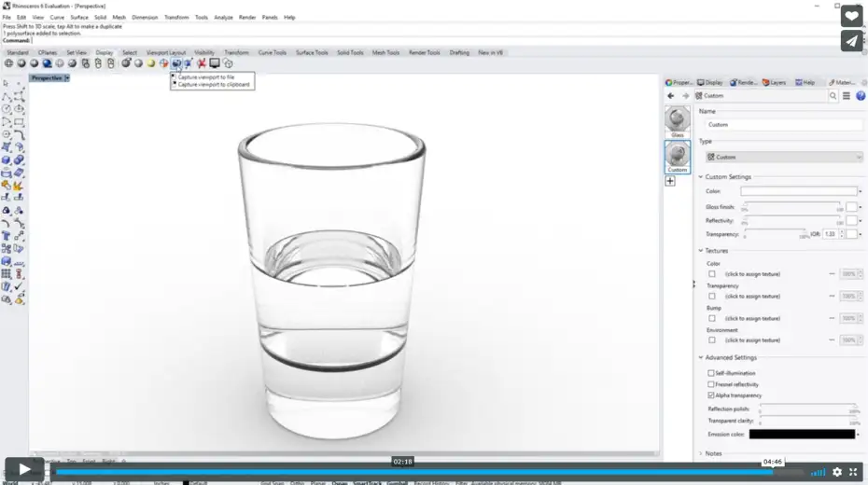The width and height of the screenshot is (868, 485).
Task: Switch to the Render Tools toolbar tab
Action: [x=424, y=52]
